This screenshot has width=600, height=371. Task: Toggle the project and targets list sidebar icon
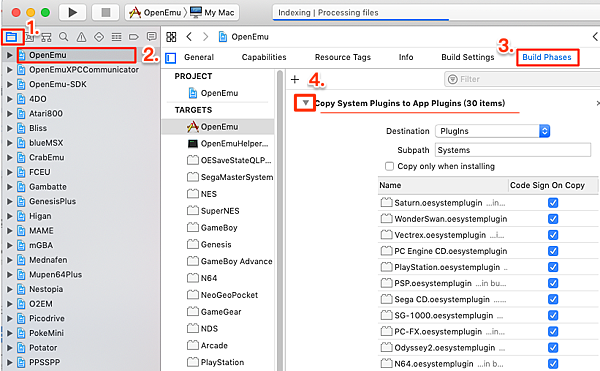pos(171,58)
